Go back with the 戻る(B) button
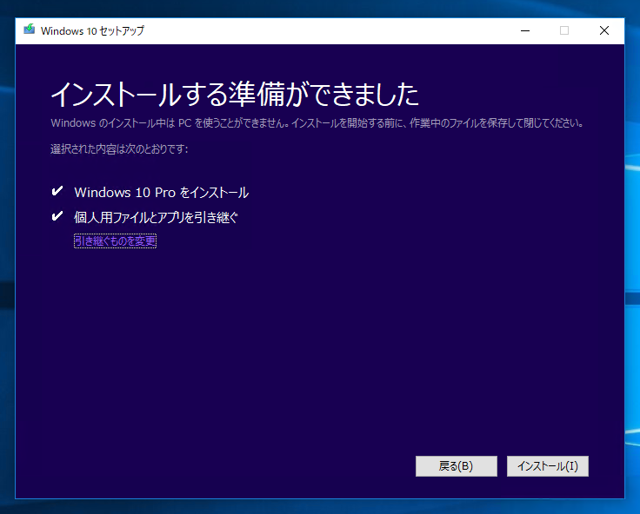This screenshot has width=640, height=514. (x=456, y=466)
